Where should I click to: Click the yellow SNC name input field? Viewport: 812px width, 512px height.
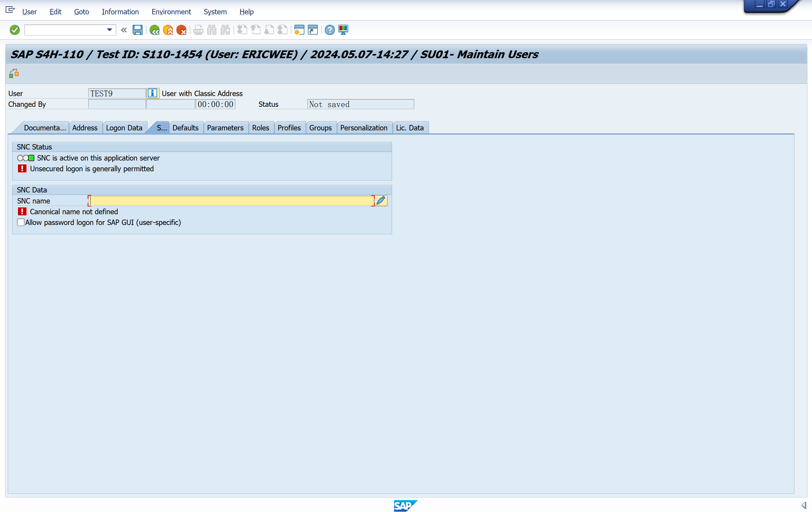[x=231, y=201]
